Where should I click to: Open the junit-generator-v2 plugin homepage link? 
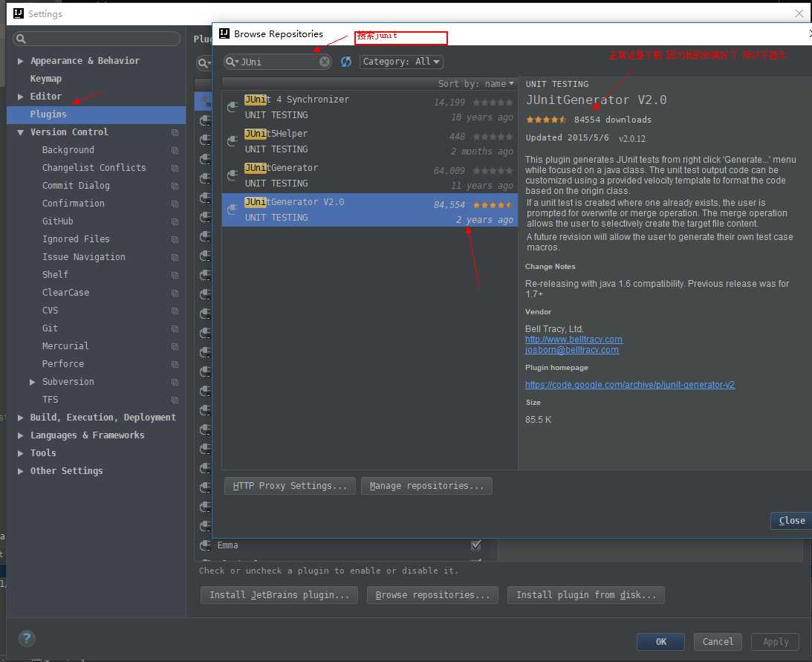pos(630,385)
